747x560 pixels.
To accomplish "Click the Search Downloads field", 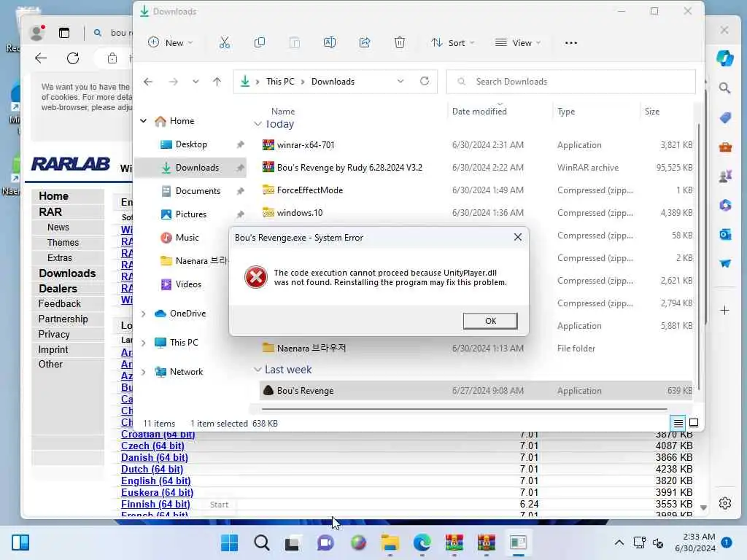I will (x=570, y=82).
